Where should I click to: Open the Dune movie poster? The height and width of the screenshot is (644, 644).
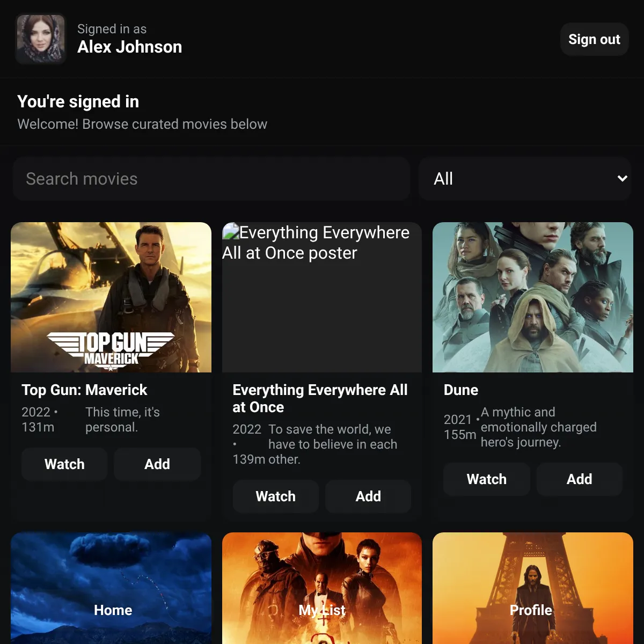533,297
